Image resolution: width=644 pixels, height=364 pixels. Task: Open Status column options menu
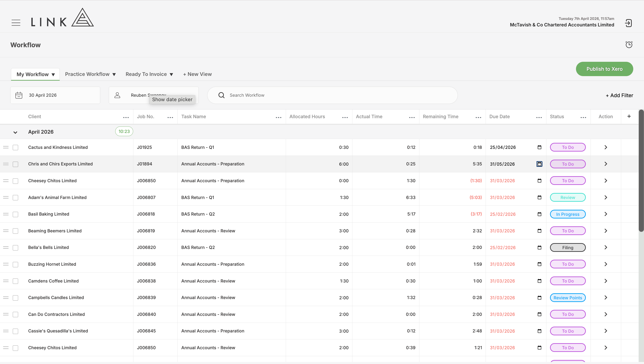[x=583, y=117]
